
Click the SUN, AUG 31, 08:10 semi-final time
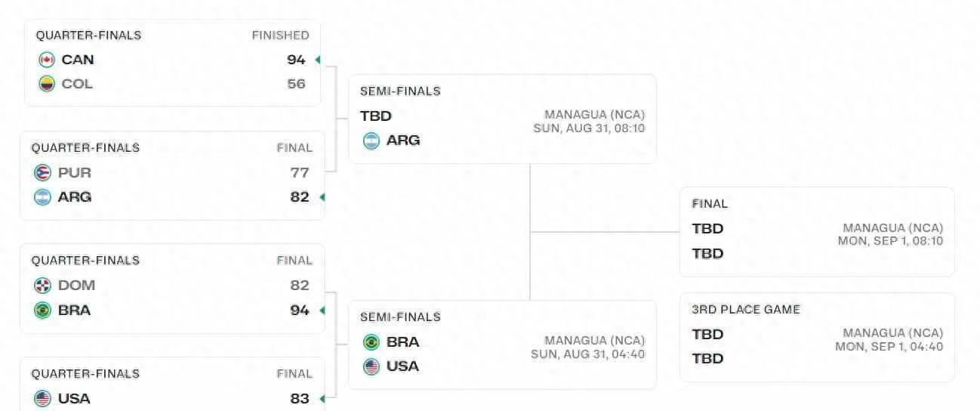coord(589,128)
